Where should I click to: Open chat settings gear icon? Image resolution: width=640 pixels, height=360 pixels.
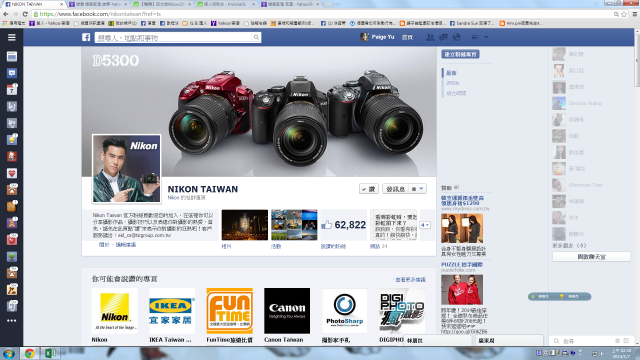(x=618, y=341)
